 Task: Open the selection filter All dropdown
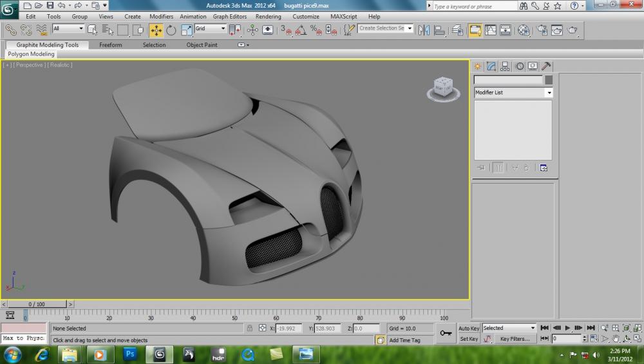(x=68, y=28)
